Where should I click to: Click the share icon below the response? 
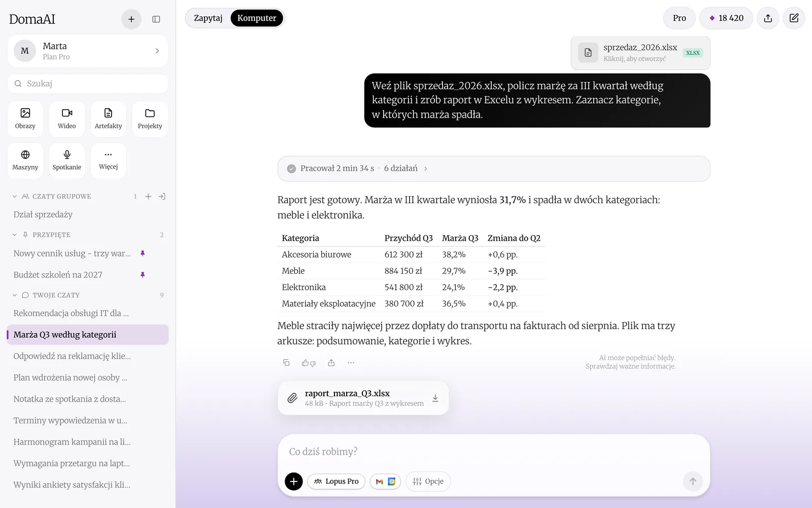click(x=331, y=363)
